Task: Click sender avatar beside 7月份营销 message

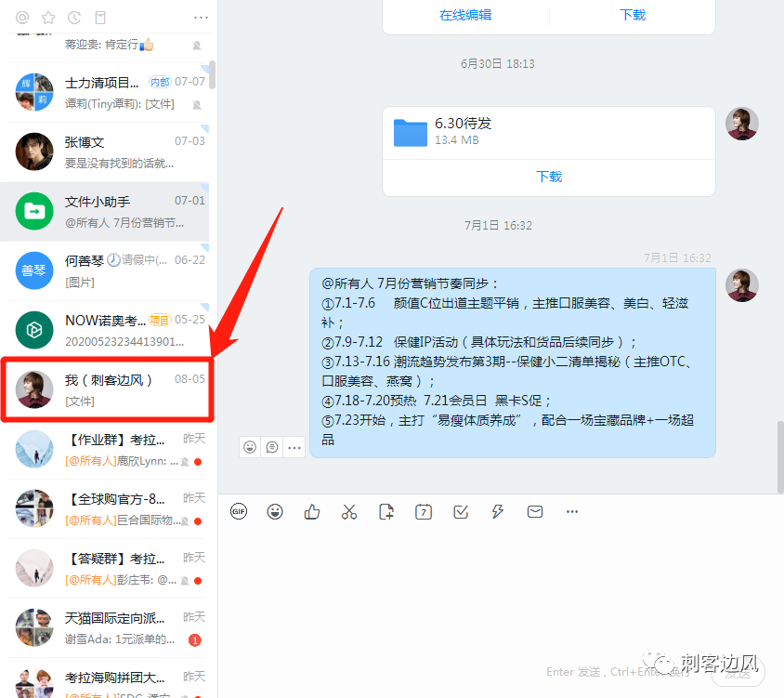Action: [x=742, y=285]
